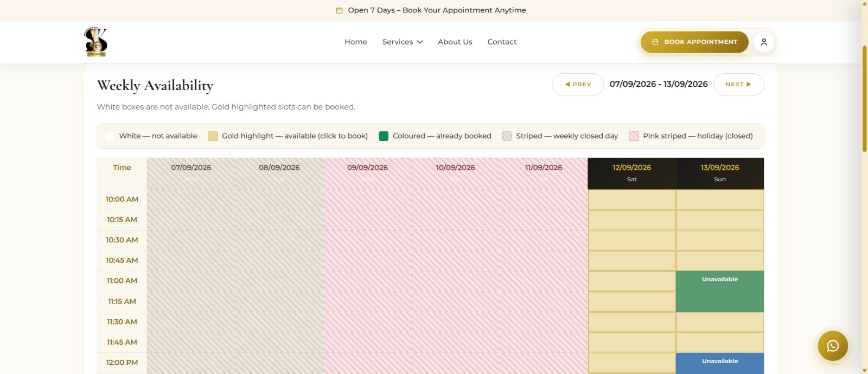Click the green Unavailable block on Sunday
Image resolution: width=868 pixels, height=374 pixels.
[x=720, y=291]
